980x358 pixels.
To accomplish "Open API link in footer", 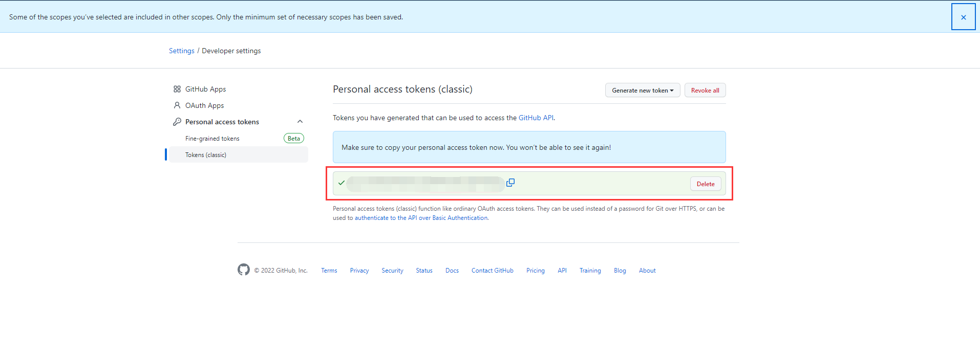I will (x=562, y=271).
